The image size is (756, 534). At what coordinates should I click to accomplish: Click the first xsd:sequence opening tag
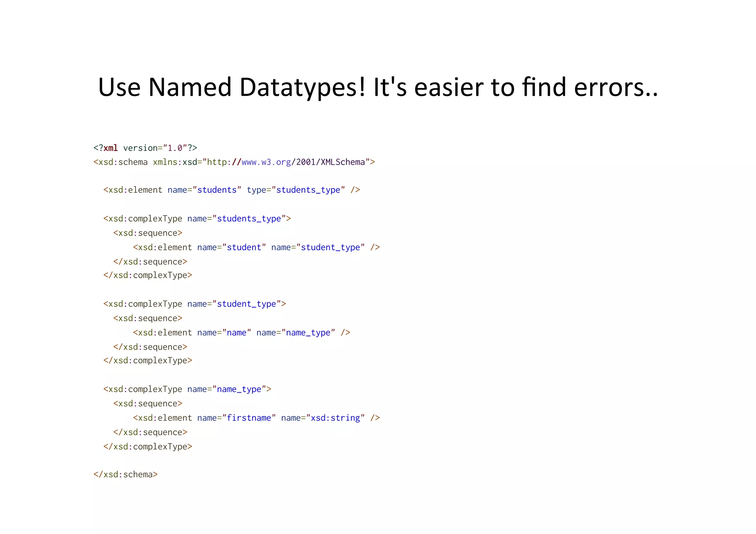pyautogui.click(x=148, y=233)
